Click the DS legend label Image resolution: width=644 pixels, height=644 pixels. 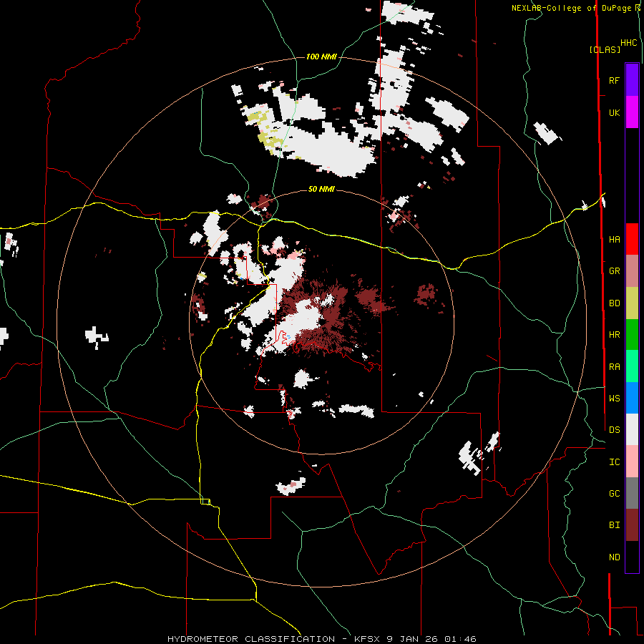tap(614, 430)
